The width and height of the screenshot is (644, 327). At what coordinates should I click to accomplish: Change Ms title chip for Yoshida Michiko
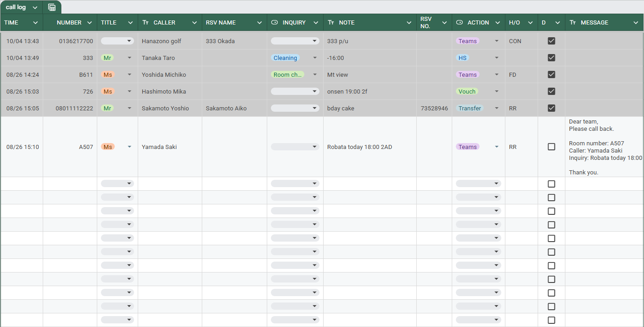pos(108,74)
